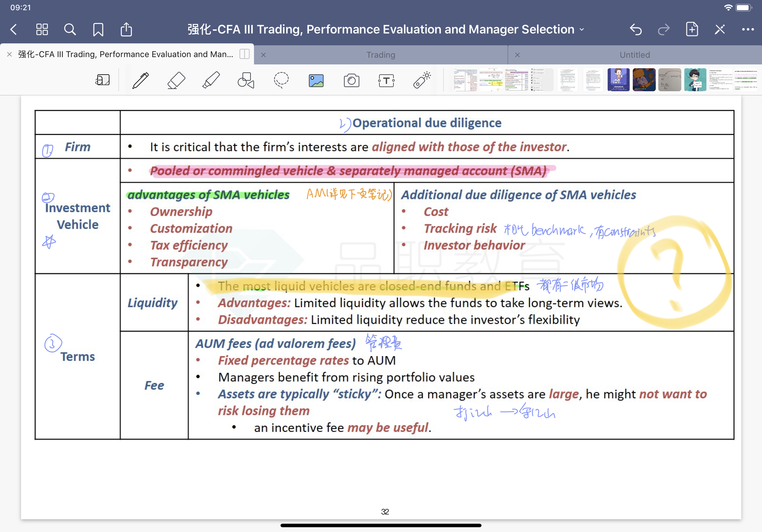Image resolution: width=762 pixels, height=532 pixels.
Task: Activate the zoom window tool
Action: pyautogui.click(x=102, y=80)
